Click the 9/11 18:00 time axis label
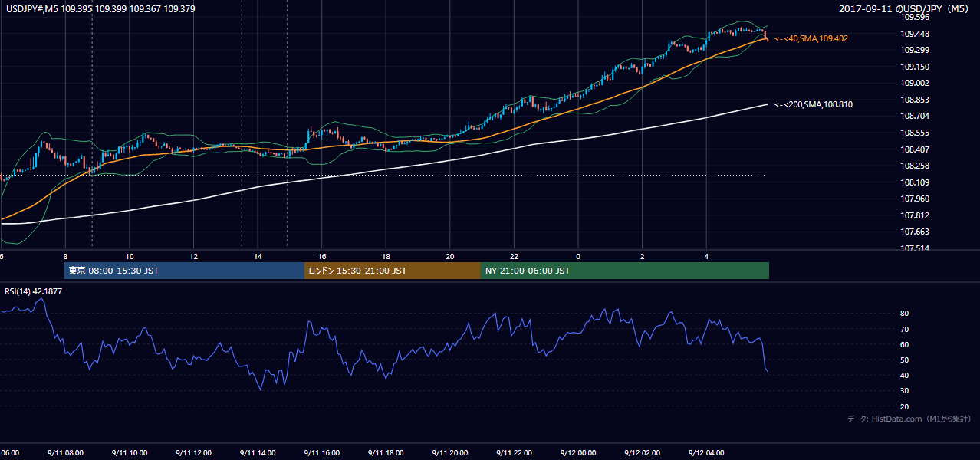980x460 pixels. (386, 453)
